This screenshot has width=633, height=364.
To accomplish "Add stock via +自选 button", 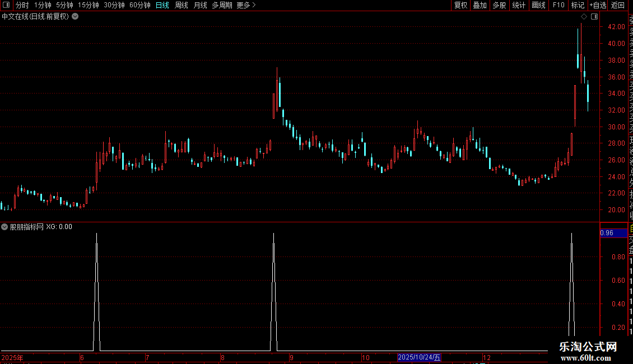I will click(598, 5).
